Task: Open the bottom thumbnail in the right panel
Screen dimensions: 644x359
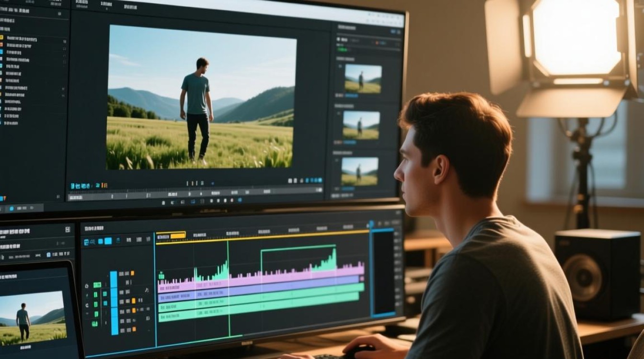Action: point(360,171)
